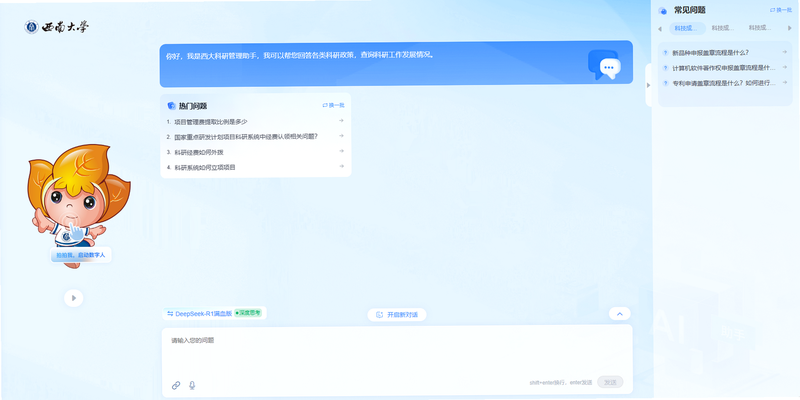Click question mark icon beside 计算机软件著作权 FAQ
The height and width of the screenshot is (400, 800).
pyautogui.click(x=665, y=67)
